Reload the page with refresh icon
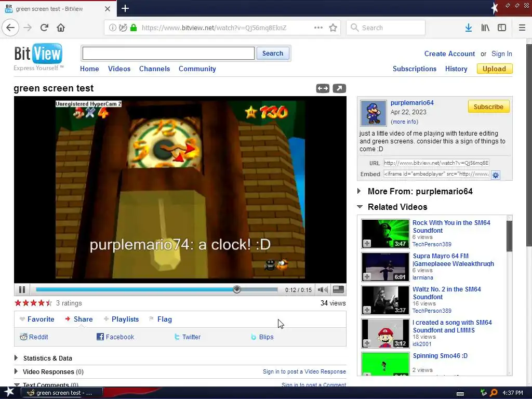Viewport: 532px width, 399px height. tap(44, 28)
